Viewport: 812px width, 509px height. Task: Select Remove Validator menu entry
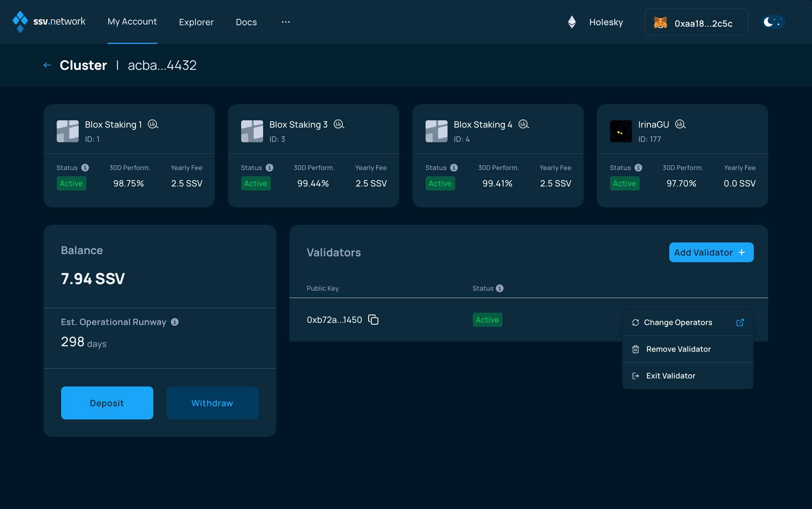click(x=688, y=349)
